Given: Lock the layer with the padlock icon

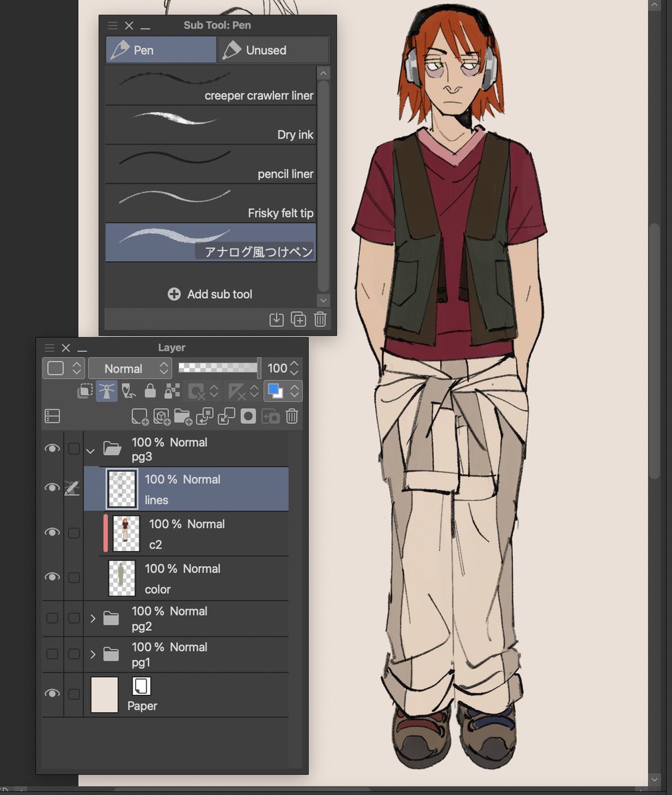Looking at the screenshot, I should 150,391.
